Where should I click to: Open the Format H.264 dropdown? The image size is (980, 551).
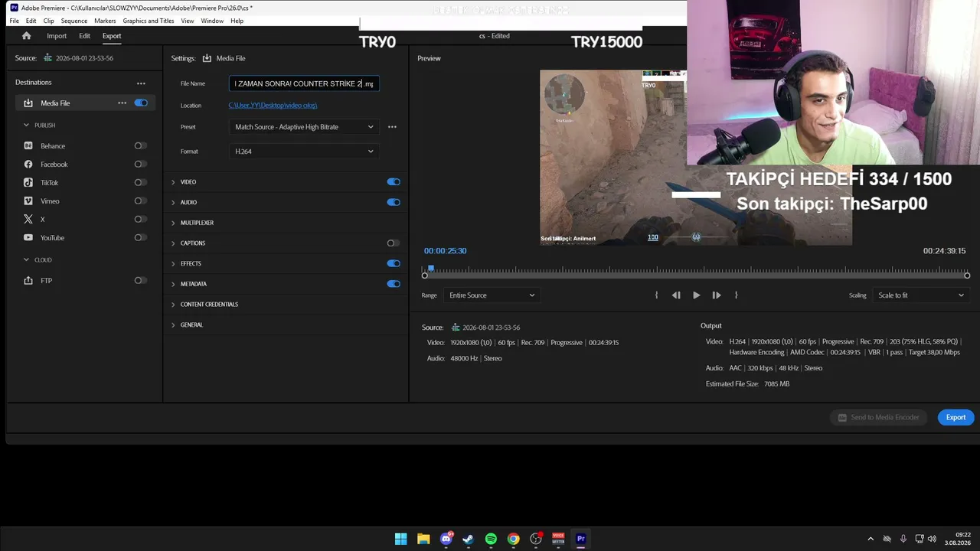coord(304,152)
